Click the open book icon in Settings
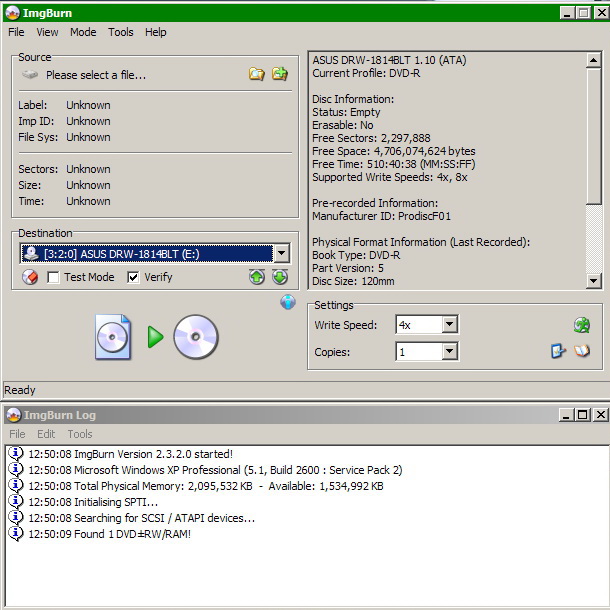610x610 pixels. pyautogui.click(x=582, y=351)
